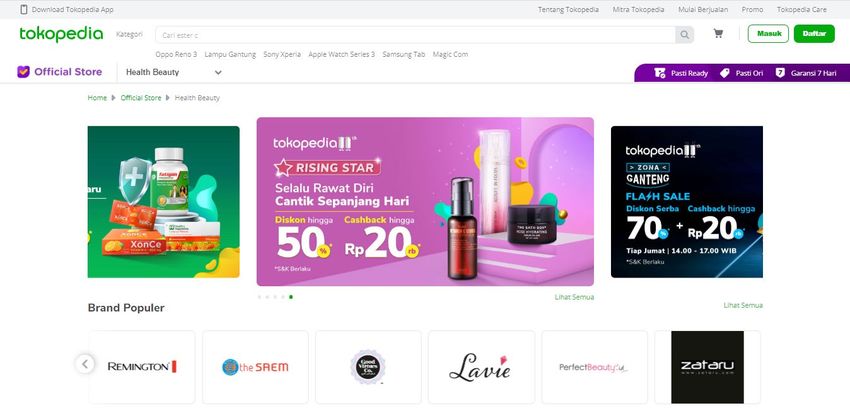
Task: Click the Pasti Ready icon
Action: tap(660, 73)
